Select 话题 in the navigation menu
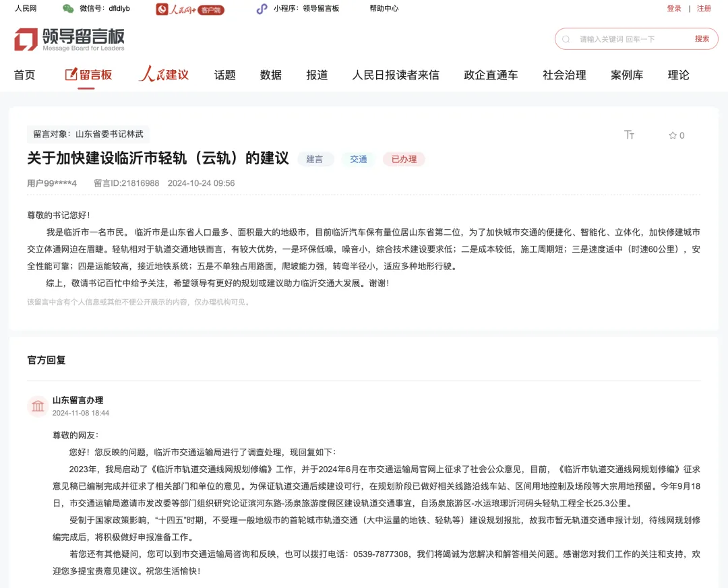728x588 pixels. pos(224,75)
